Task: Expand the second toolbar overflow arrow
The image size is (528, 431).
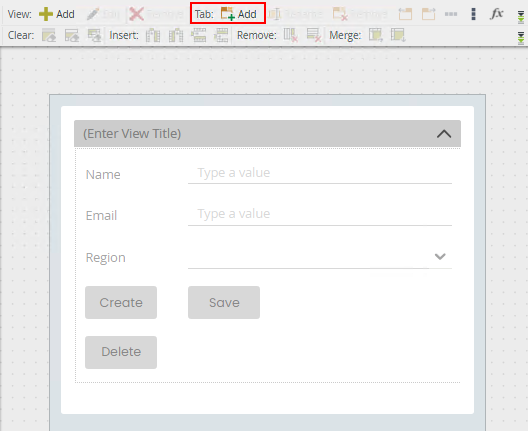Action: point(521,38)
